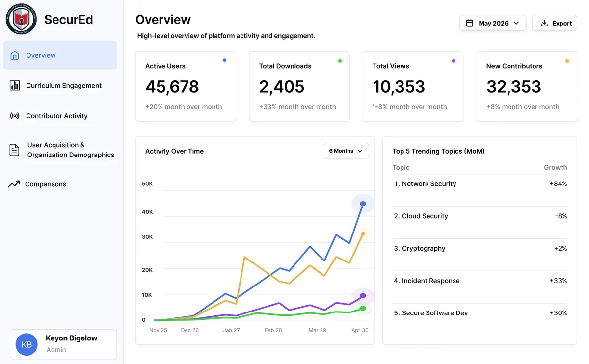Select the Total Downloads card
This screenshot has width=589, height=364.
[x=299, y=86]
